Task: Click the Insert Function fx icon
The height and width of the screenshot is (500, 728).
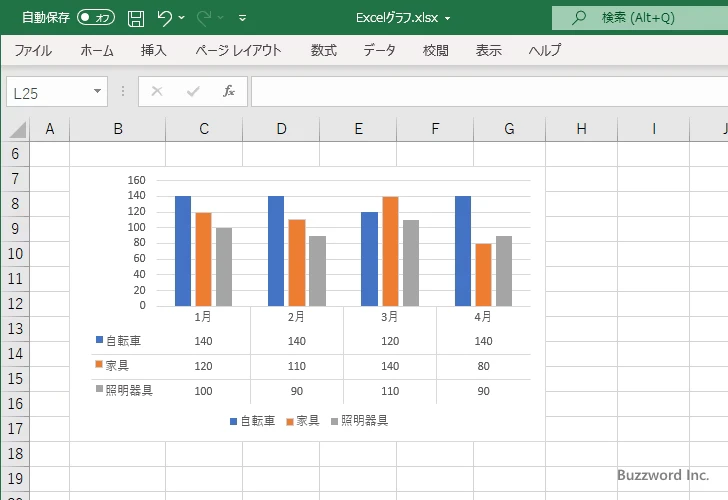Action: tap(228, 91)
